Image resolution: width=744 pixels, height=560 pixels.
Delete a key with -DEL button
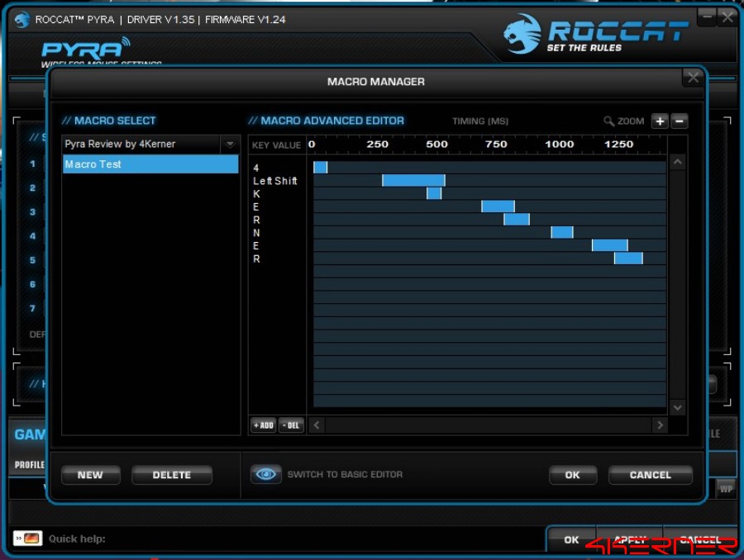pyautogui.click(x=291, y=425)
